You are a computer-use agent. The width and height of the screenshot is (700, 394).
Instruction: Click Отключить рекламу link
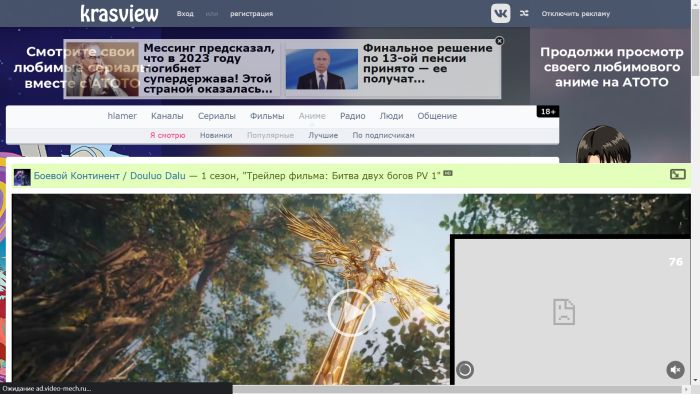click(x=575, y=14)
